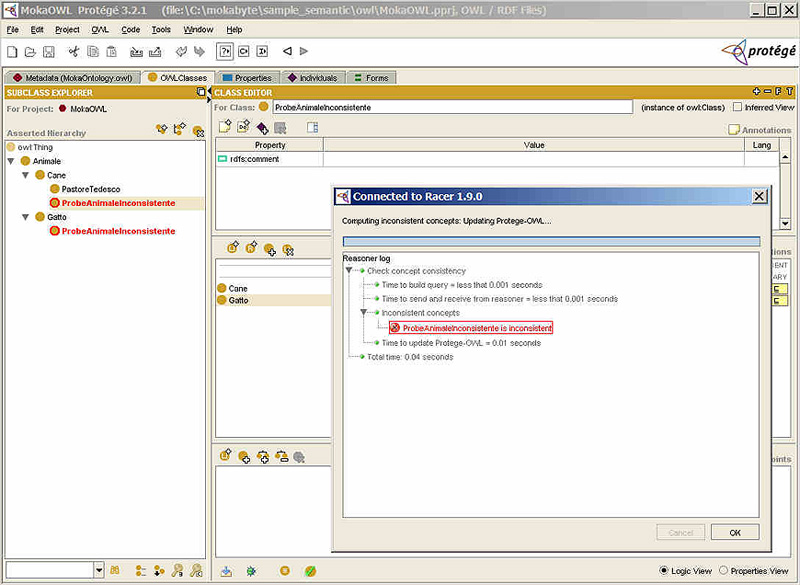Click the New project icon

tap(12, 52)
